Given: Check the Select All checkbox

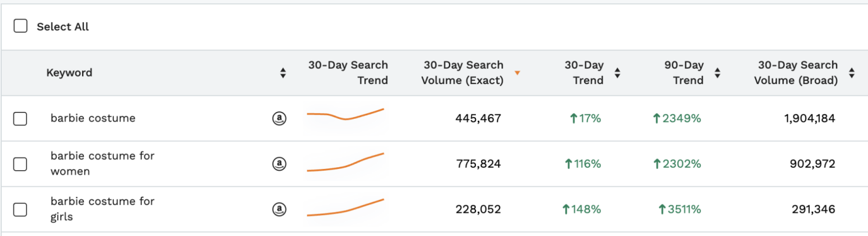Looking at the screenshot, I should coord(20,26).
